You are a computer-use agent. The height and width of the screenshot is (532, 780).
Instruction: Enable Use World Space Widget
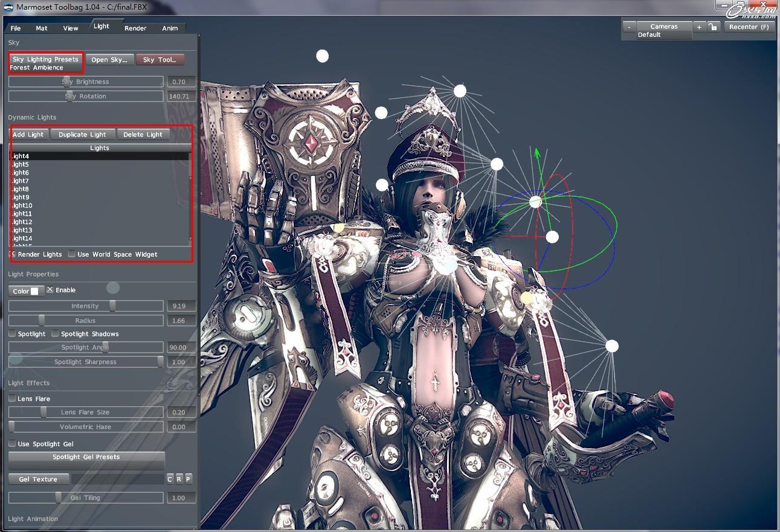72,254
